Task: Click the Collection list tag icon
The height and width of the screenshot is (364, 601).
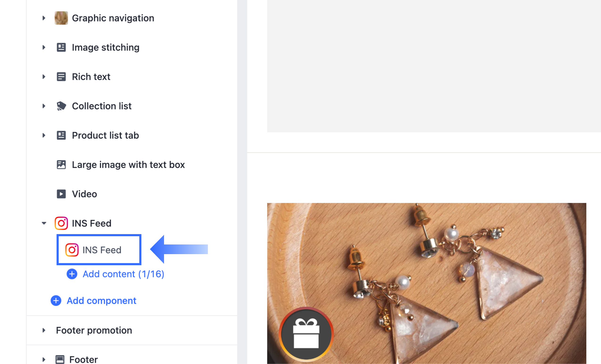Action: [61, 106]
